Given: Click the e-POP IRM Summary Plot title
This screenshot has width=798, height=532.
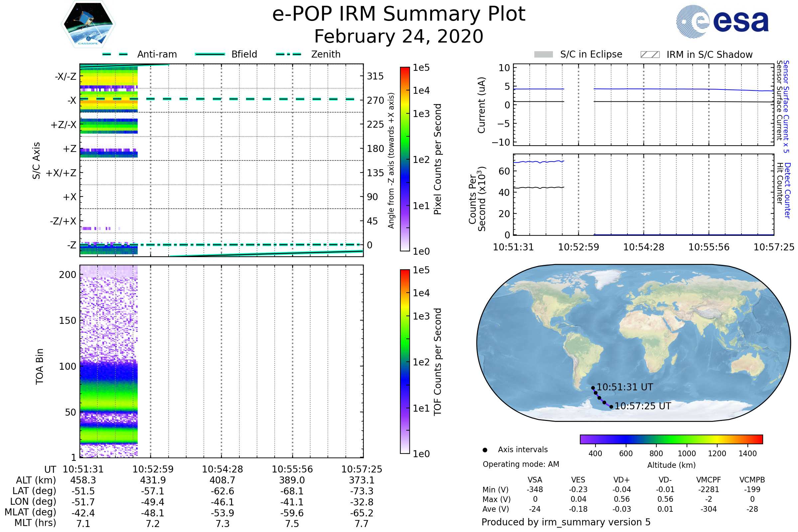Looking at the screenshot, I should point(399,14).
